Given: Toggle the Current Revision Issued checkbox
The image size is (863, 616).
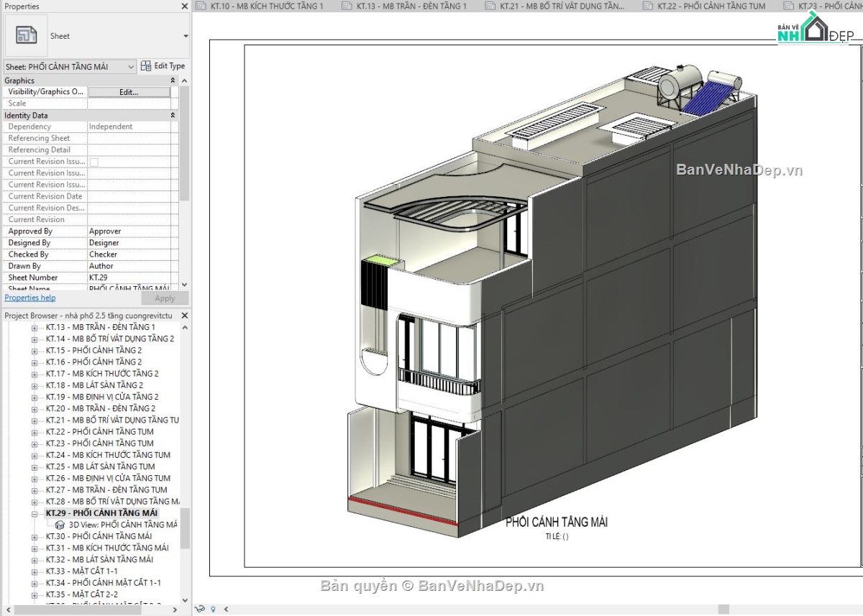Looking at the screenshot, I should [93, 162].
